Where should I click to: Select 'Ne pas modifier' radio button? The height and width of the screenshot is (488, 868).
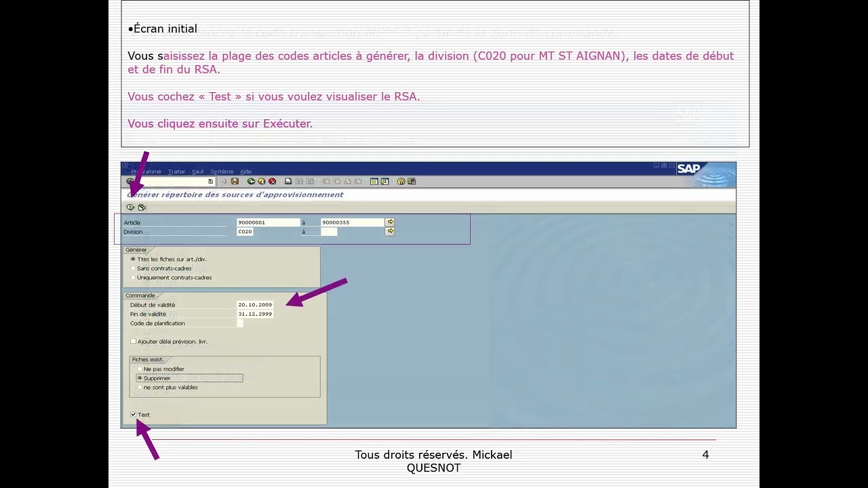(x=140, y=369)
